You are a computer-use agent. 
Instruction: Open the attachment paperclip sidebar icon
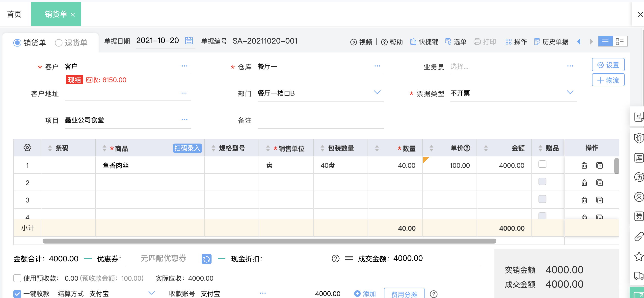639,237
